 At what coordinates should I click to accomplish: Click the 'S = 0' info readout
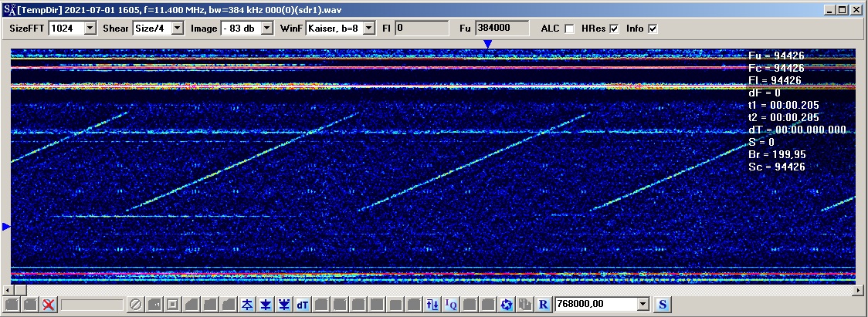coord(761,142)
